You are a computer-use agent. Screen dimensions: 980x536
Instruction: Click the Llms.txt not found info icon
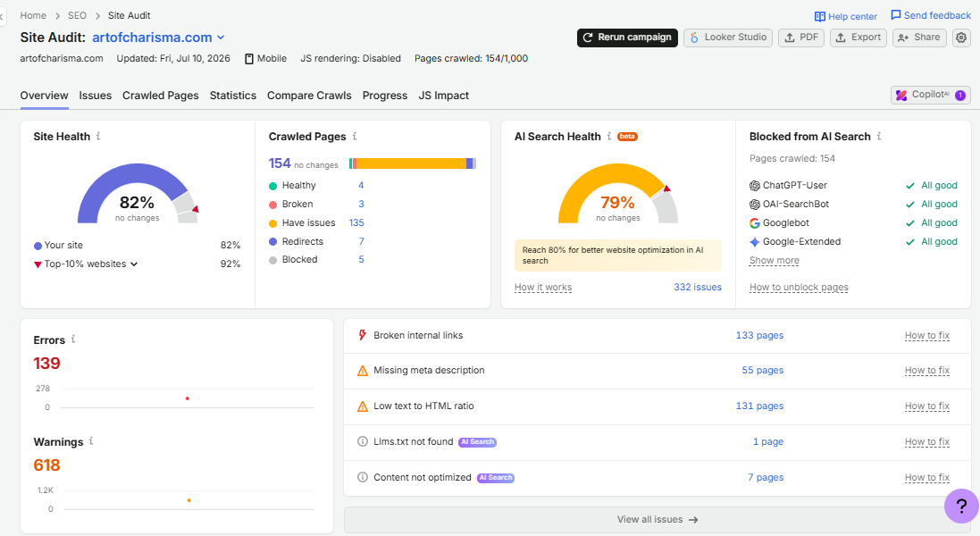coord(363,441)
